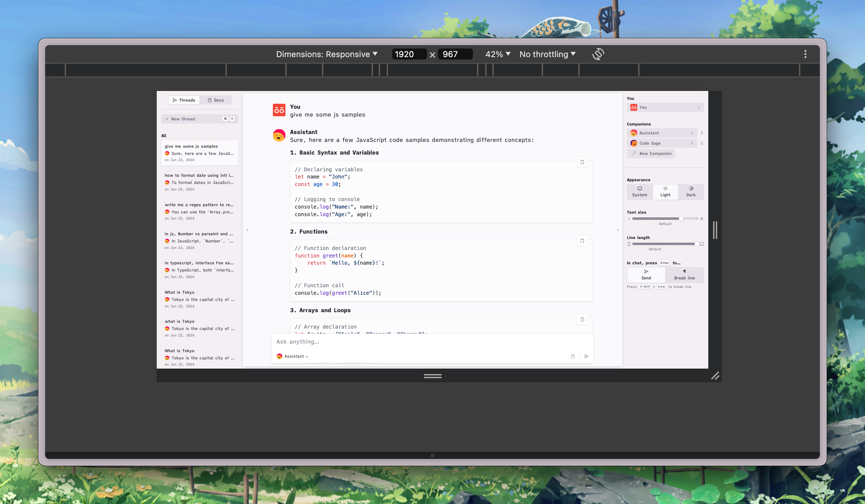Click the drag handle next to Assistant companion

701,133
